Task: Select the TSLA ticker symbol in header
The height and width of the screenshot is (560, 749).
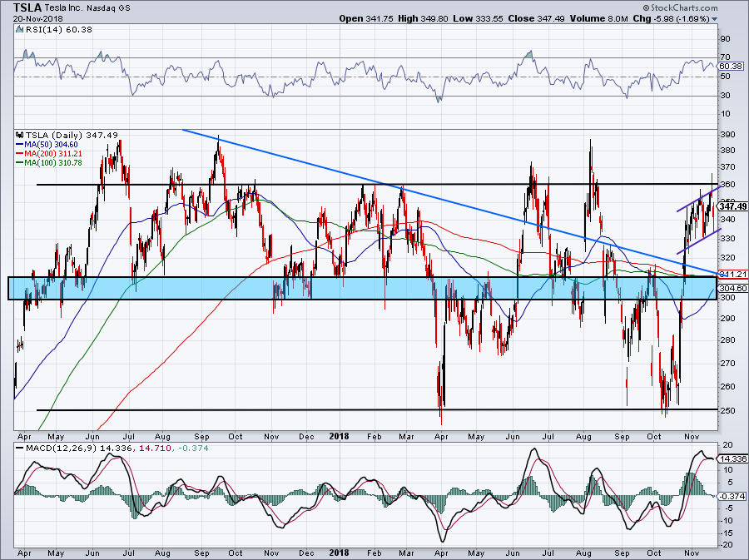Action: click(x=27, y=7)
